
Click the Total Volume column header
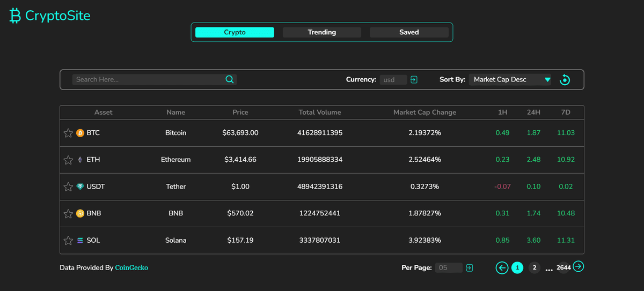(x=320, y=113)
